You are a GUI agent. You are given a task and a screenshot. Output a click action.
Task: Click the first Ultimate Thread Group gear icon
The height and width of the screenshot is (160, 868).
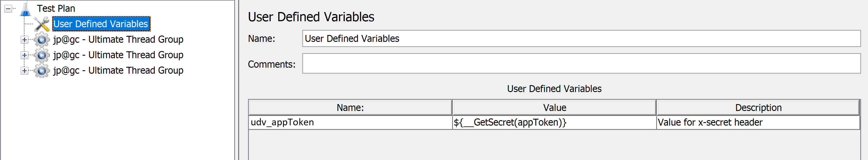click(x=42, y=39)
